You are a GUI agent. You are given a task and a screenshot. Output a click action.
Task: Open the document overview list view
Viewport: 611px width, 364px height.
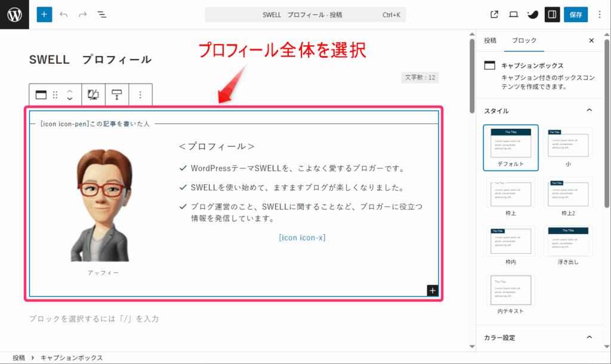101,14
